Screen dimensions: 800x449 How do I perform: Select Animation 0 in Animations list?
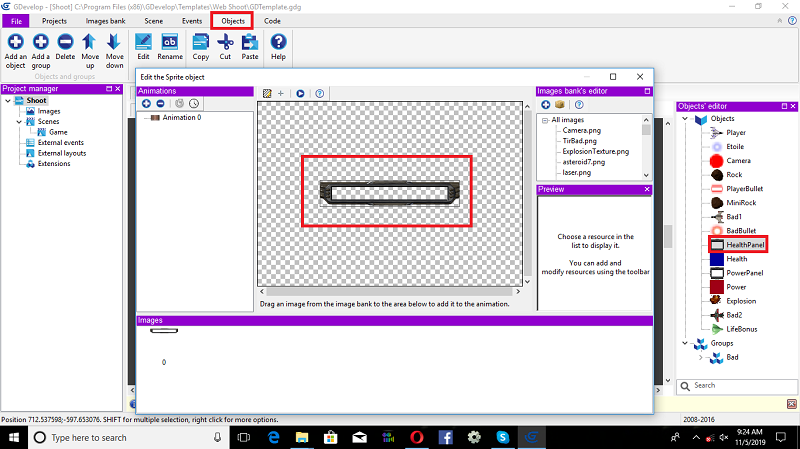182,117
